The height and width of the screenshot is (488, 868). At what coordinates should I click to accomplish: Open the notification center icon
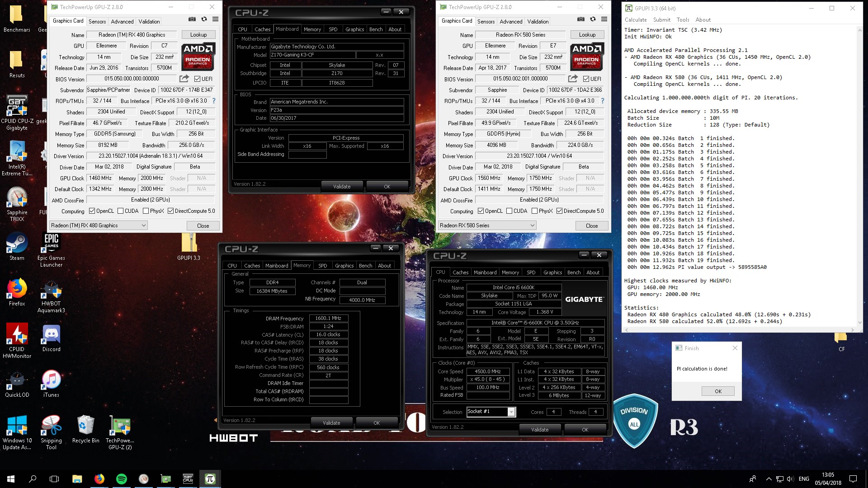(853, 479)
